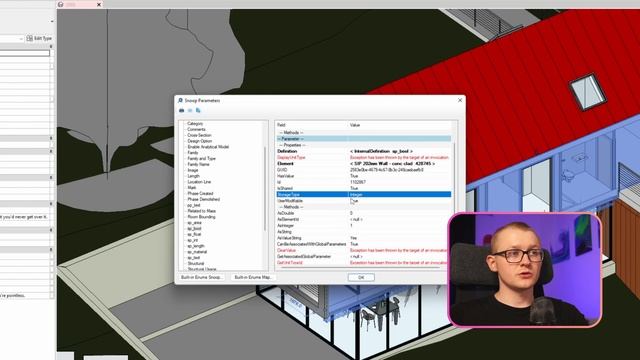Click the copy icon in Snoop Parameters toolbar
Viewport: 640px width, 360px height.
(x=198, y=111)
